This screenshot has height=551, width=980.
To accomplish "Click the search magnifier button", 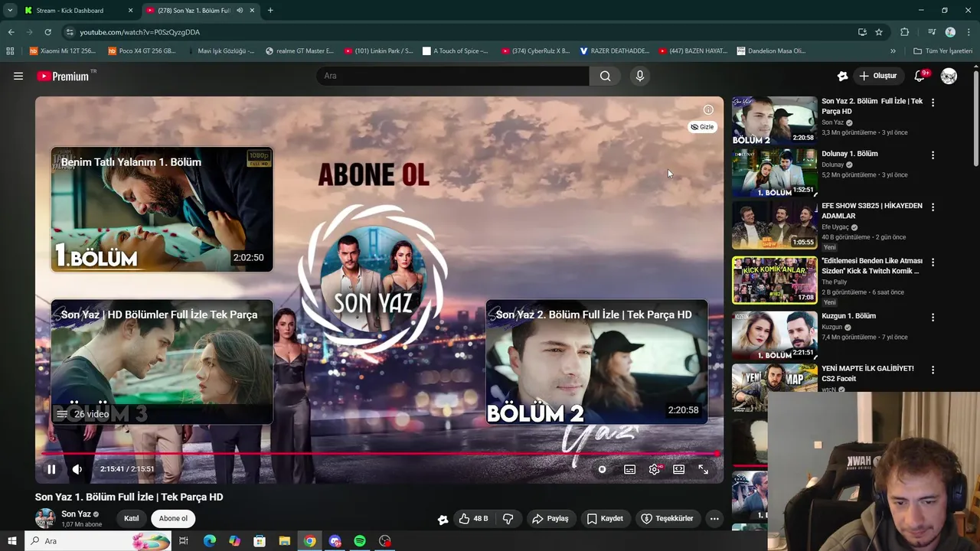I will pyautogui.click(x=605, y=76).
